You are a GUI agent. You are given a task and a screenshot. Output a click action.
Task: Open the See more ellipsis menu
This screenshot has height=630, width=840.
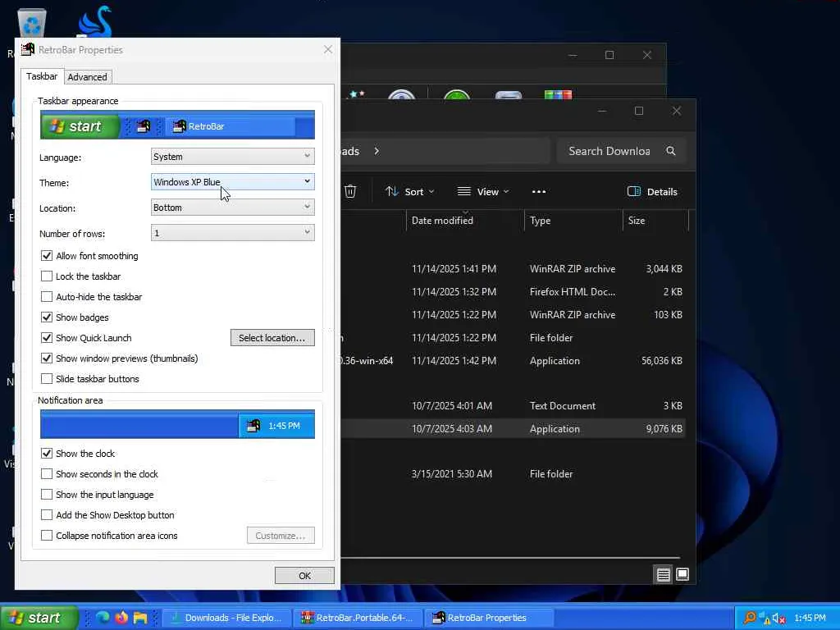tap(539, 192)
